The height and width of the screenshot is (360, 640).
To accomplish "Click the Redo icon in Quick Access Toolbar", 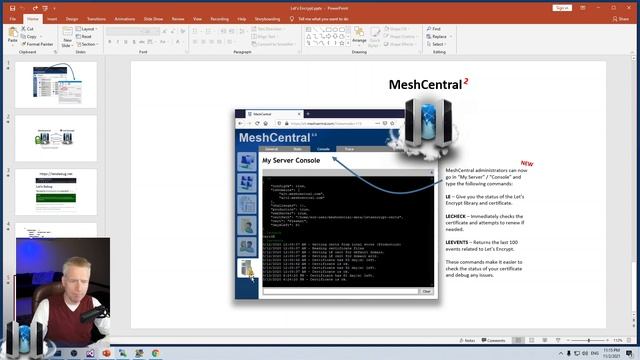I will click(x=35, y=8).
